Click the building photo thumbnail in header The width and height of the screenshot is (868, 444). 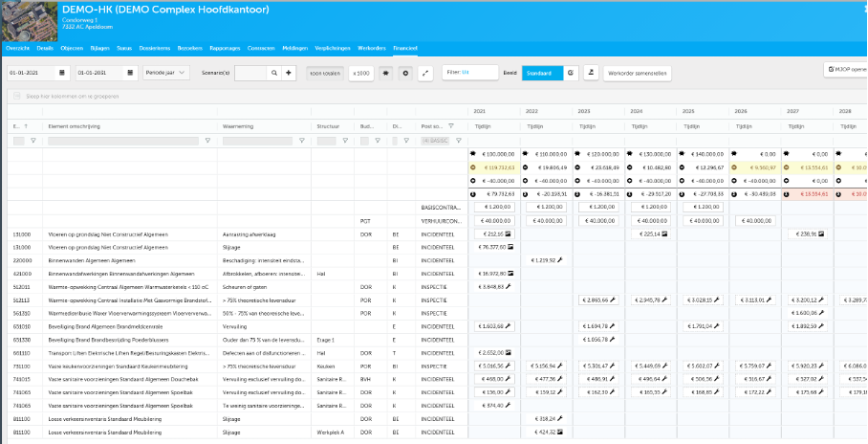click(29, 22)
